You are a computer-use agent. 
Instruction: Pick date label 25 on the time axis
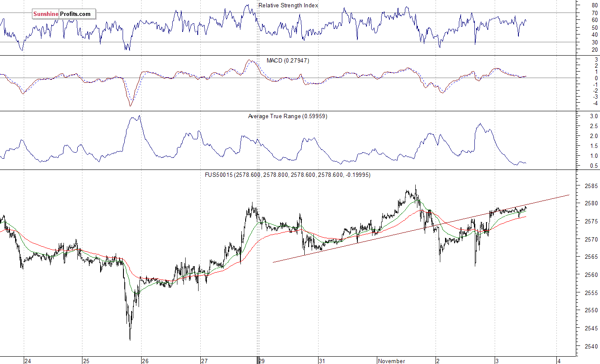click(86, 361)
